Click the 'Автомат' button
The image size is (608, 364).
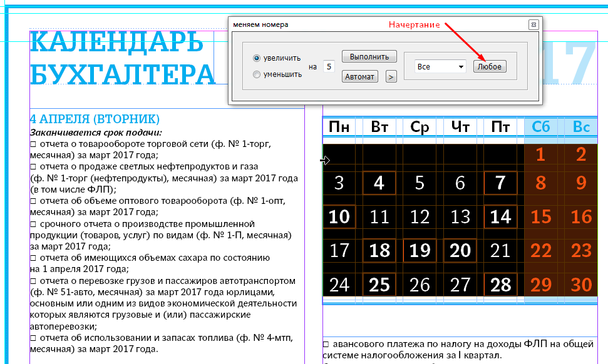(x=359, y=77)
